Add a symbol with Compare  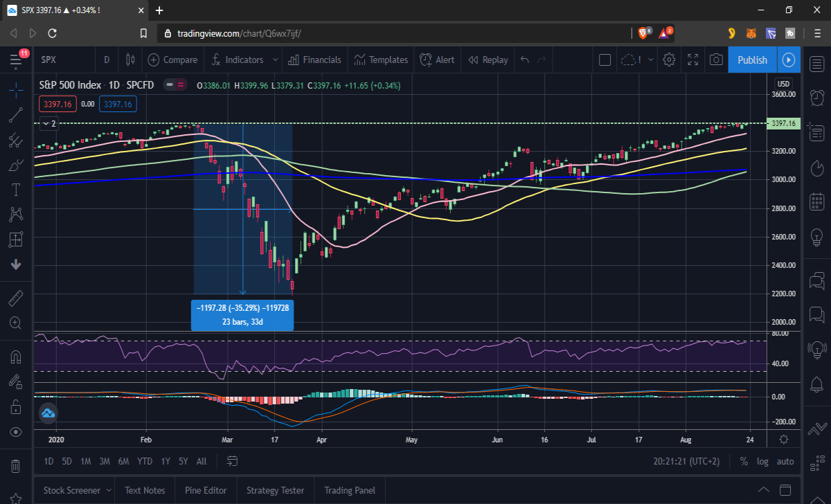[x=172, y=60]
